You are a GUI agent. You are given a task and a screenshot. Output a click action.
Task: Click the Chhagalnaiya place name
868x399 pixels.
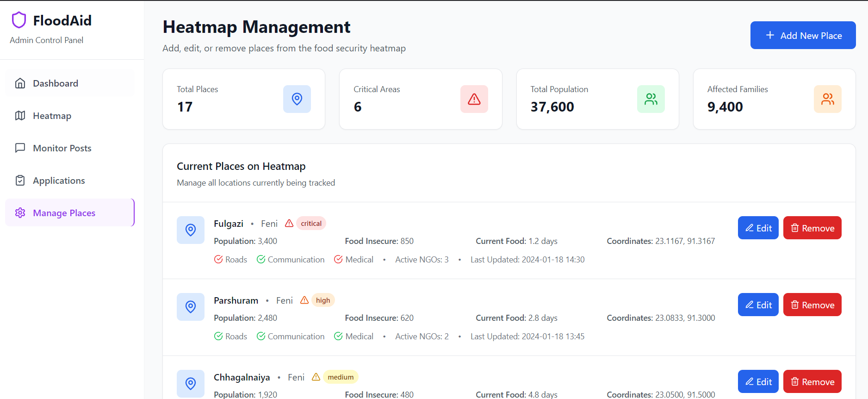tap(242, 377)
